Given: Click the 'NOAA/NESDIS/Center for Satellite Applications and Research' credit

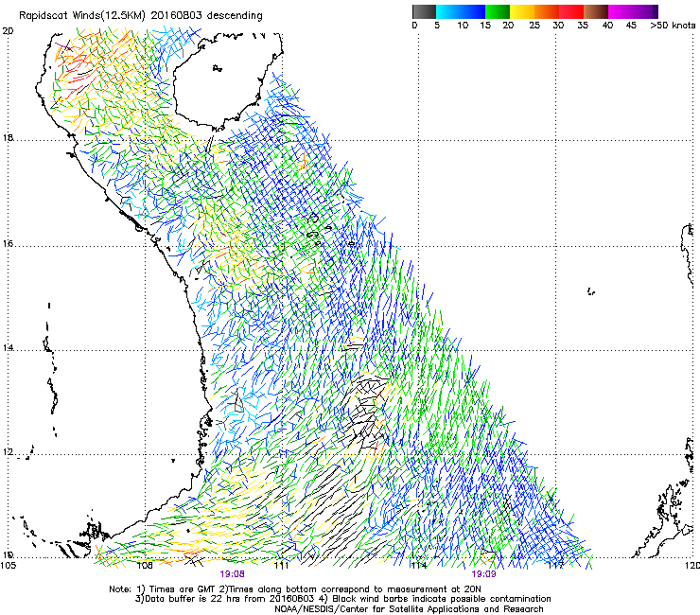Looking at the screenshot, I should click(409, 609).
